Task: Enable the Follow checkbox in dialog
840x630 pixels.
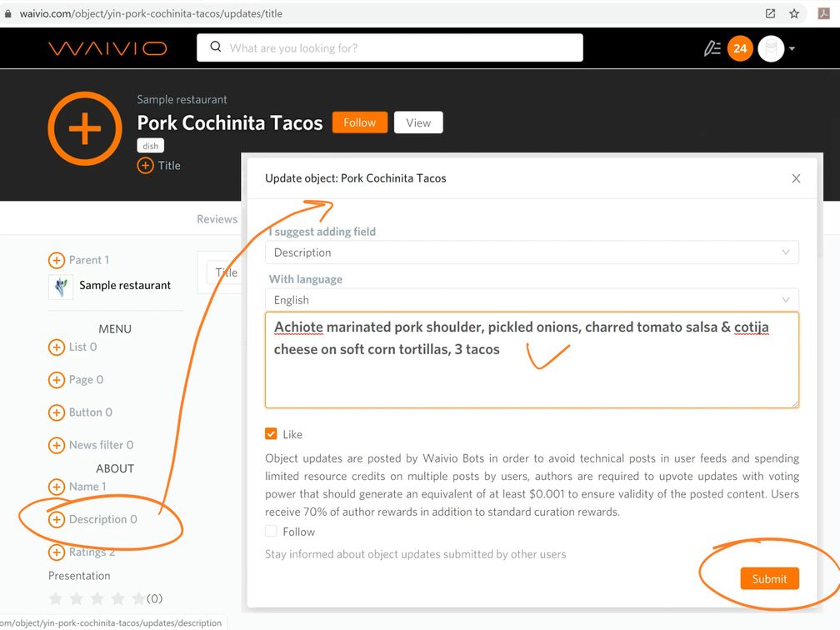Action: (271, 532)
